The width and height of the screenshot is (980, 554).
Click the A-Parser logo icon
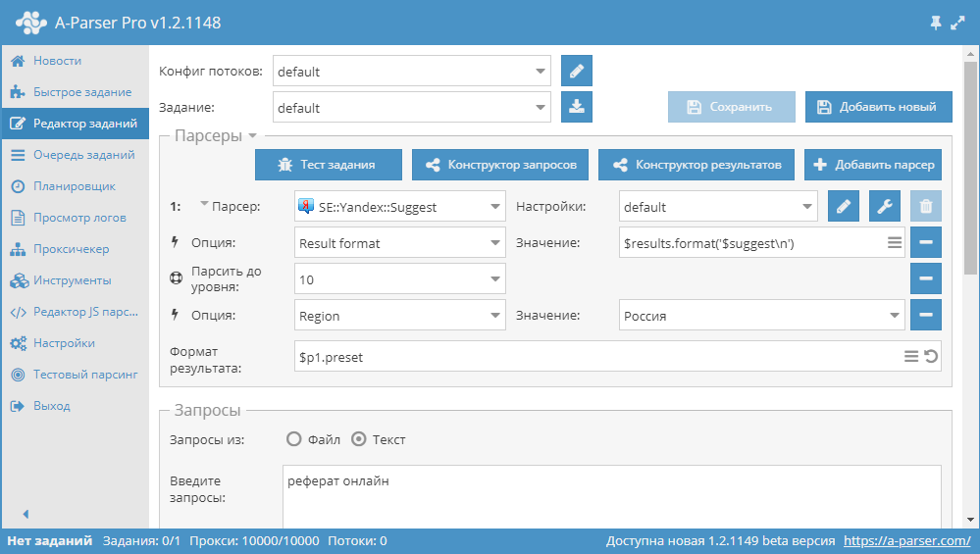(x=31, y=24)
